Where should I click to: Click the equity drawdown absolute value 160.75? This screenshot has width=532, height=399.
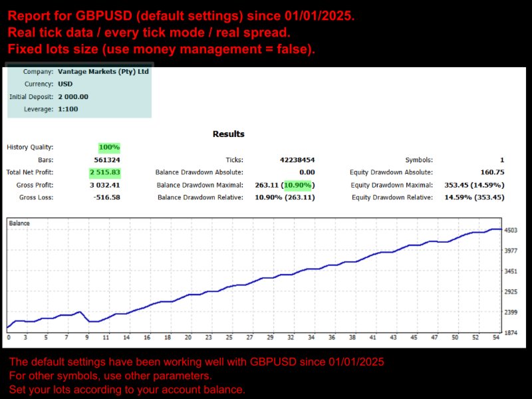click(x=492, y=172)
